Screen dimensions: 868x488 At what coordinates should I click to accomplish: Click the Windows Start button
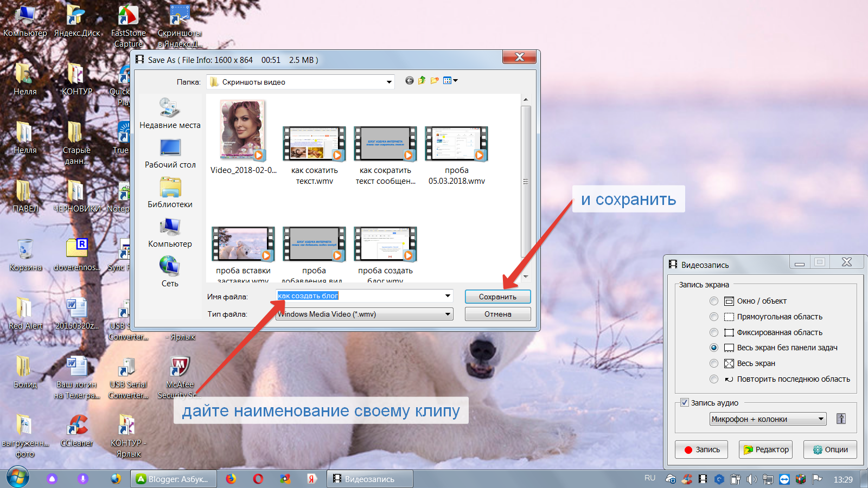[17, 478]
